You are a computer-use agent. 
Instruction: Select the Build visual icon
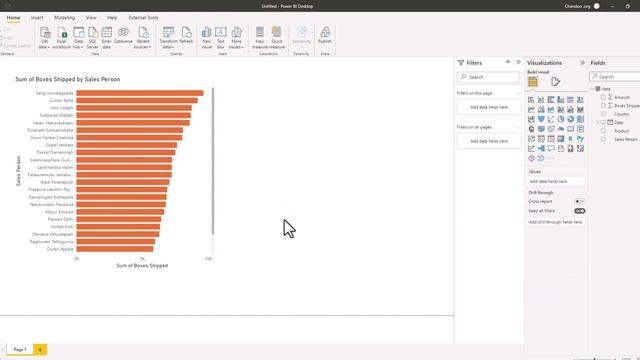[x=533, y=82]
